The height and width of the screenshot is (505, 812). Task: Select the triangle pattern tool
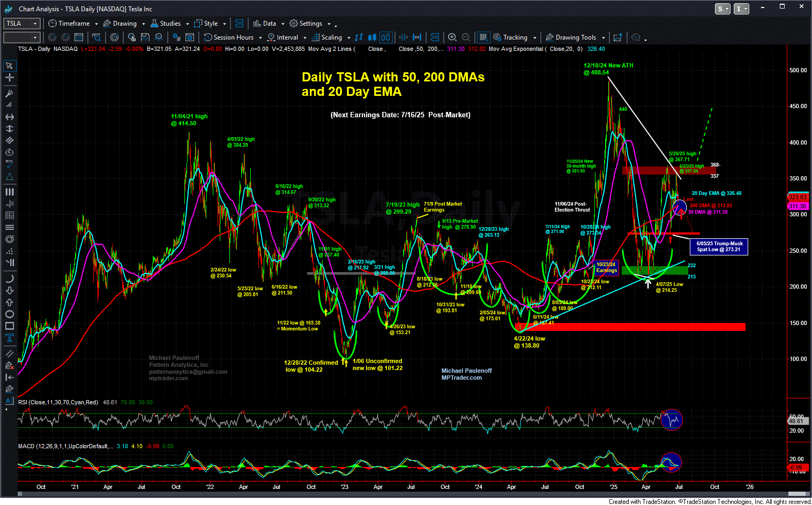click(x=10, y=177)
